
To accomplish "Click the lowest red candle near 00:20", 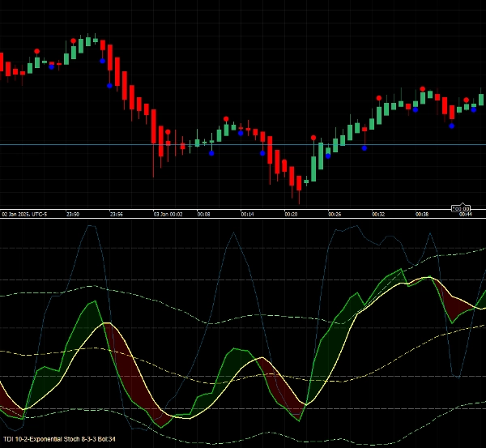I will point(298,185).
